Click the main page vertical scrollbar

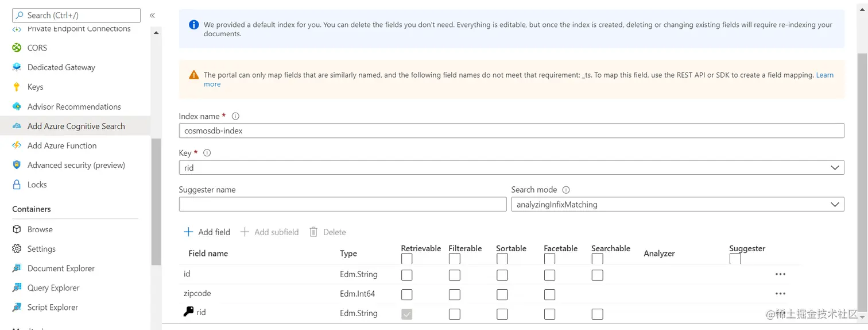pyautogui.click(x=862, y=172)
